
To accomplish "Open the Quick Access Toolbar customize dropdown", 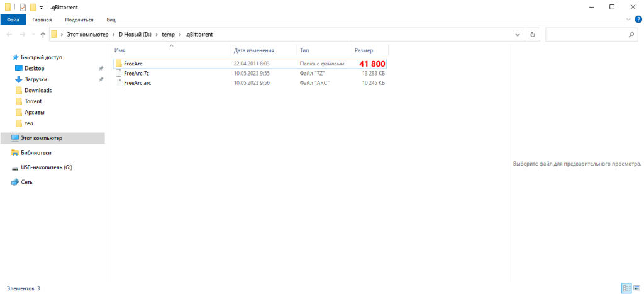I will [x=42, y=7].
